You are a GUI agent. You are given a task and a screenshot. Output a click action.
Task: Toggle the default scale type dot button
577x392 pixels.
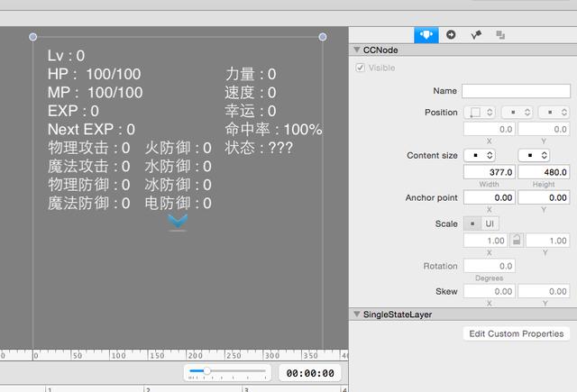click(x=472, y=223)
